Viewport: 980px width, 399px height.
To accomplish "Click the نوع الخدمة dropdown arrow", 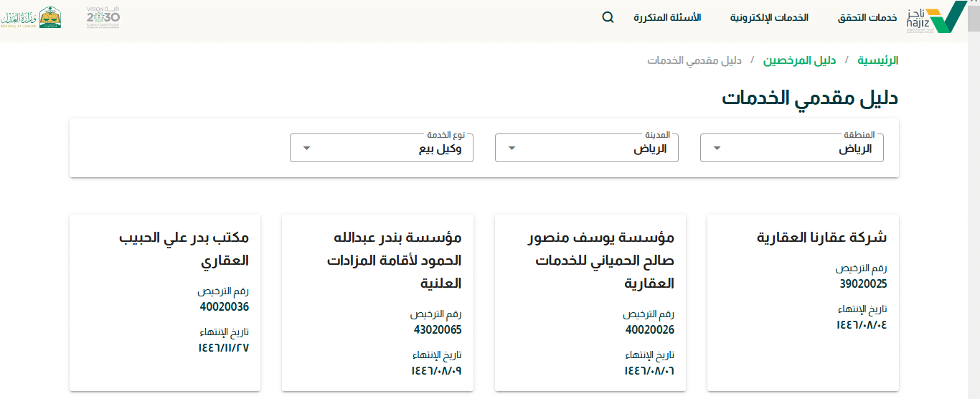I will coord(307,149).
